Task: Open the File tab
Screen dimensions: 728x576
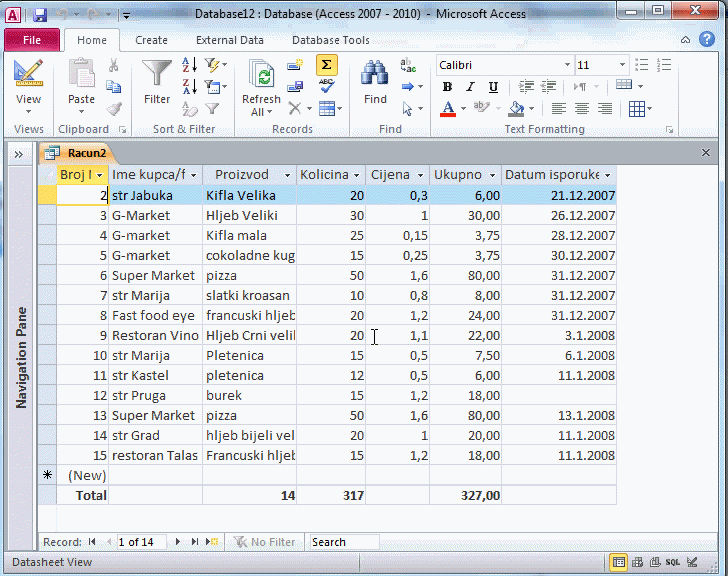Action: 32,40
